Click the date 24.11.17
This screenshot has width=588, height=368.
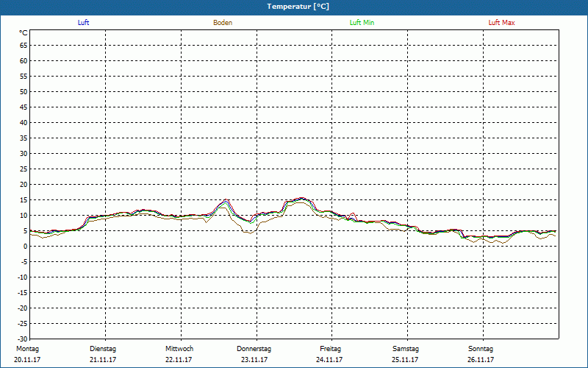[x=329, y=360]
